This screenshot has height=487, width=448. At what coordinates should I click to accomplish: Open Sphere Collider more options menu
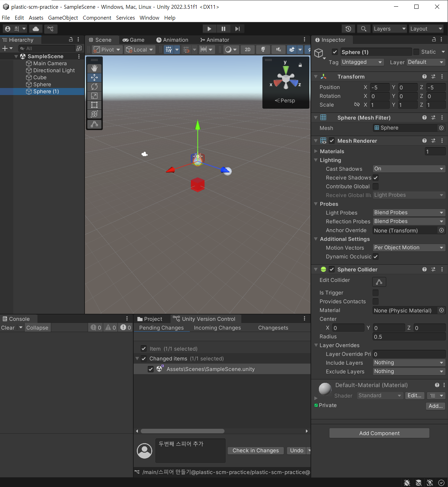coord(442,269)
